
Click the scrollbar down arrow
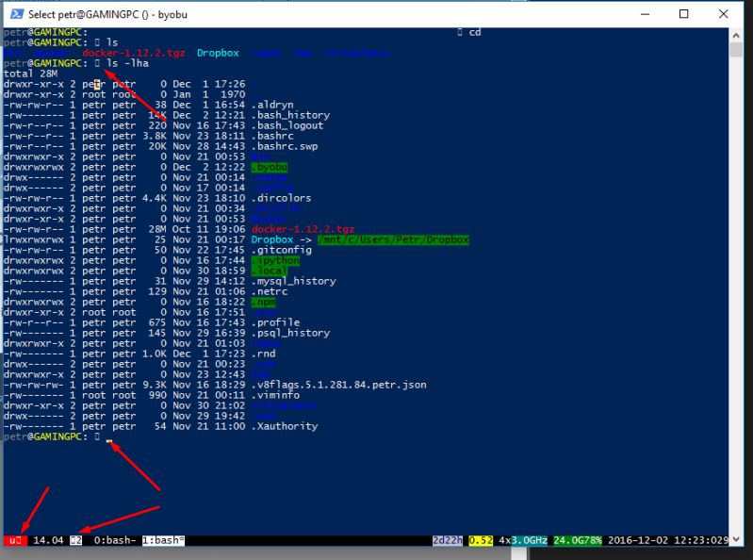click(x=736, y=539)
